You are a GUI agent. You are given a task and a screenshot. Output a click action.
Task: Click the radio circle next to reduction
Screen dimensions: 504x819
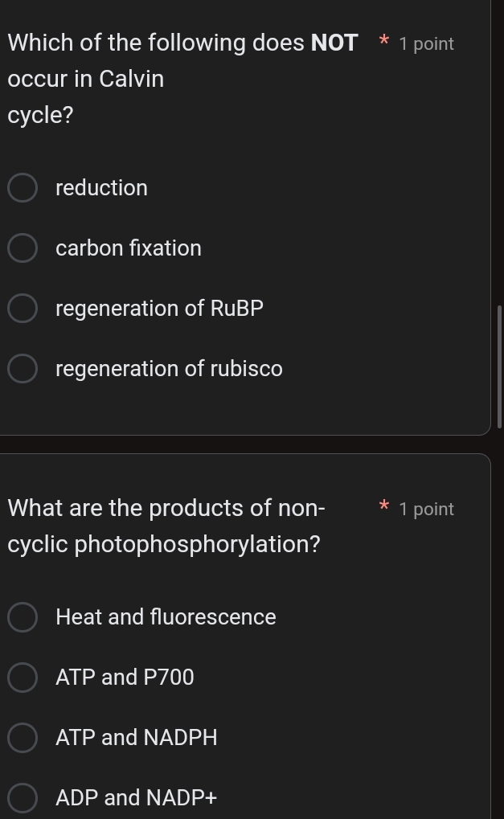coord(22,187)
